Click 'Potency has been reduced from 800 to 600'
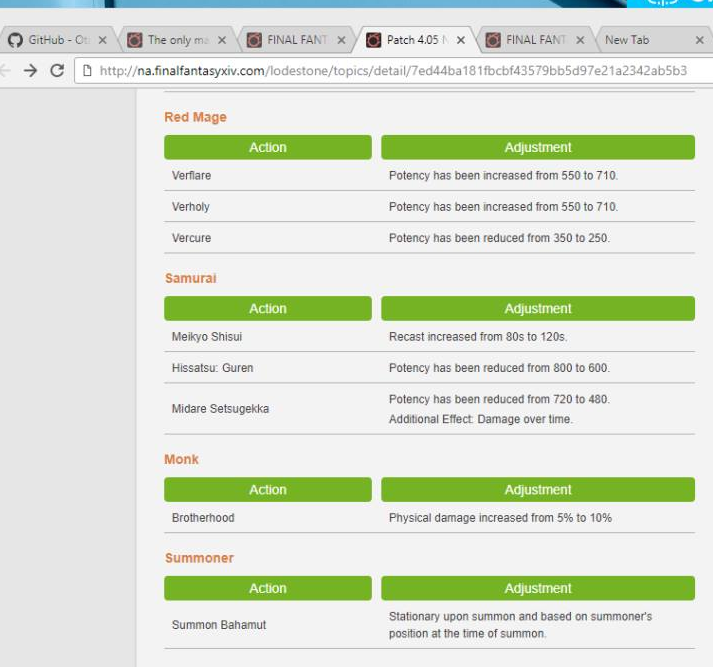This screenshot has height=667, width=713. pyautogui.click(x=499, y=368)
